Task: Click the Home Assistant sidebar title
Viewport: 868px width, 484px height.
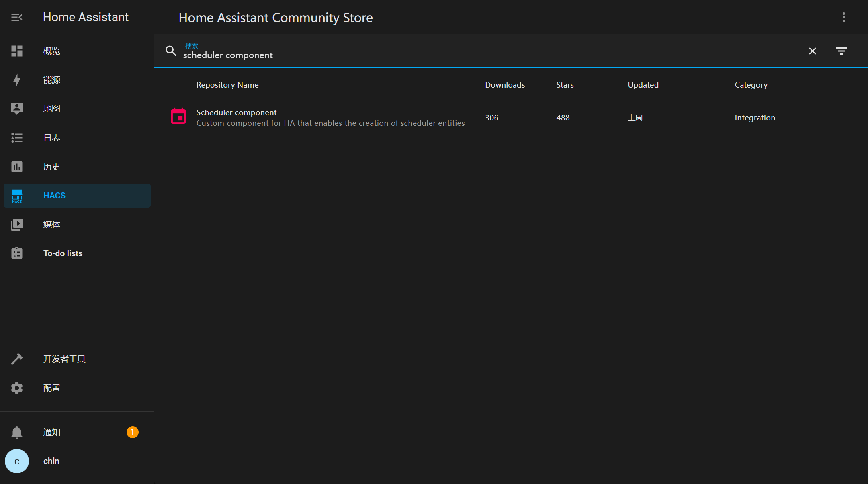Action: (x=86, y=17)
